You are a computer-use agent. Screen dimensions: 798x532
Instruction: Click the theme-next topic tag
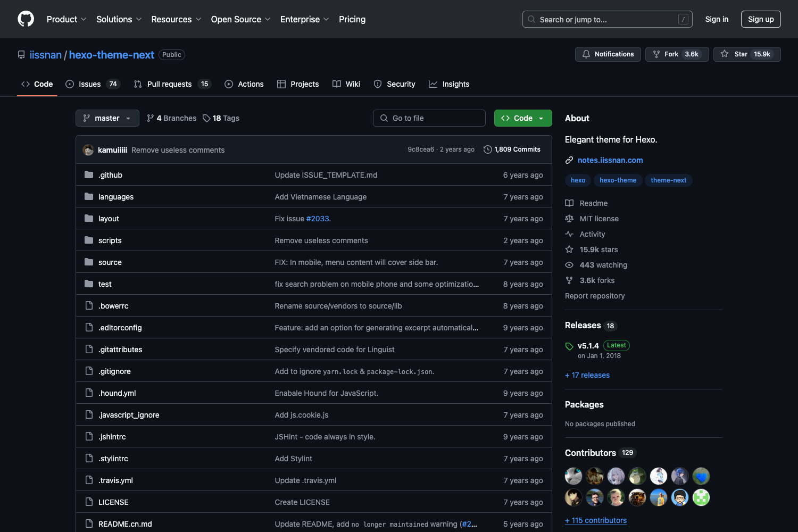pos(668,180)
